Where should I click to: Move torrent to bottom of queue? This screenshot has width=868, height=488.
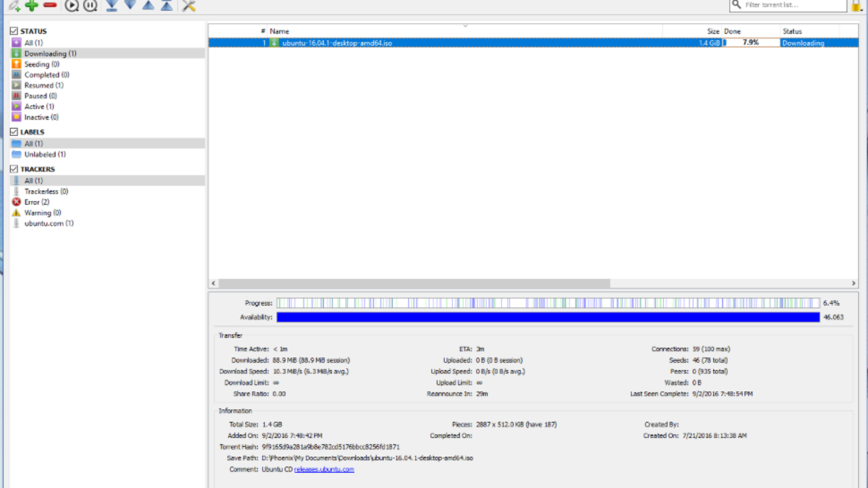point(111,6)
